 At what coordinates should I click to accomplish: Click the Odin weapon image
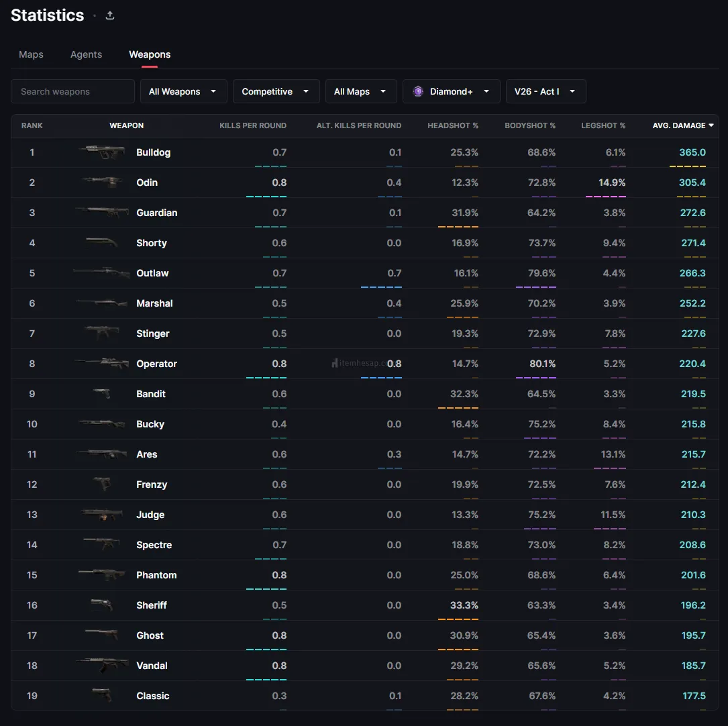click(x=102, y=182)
